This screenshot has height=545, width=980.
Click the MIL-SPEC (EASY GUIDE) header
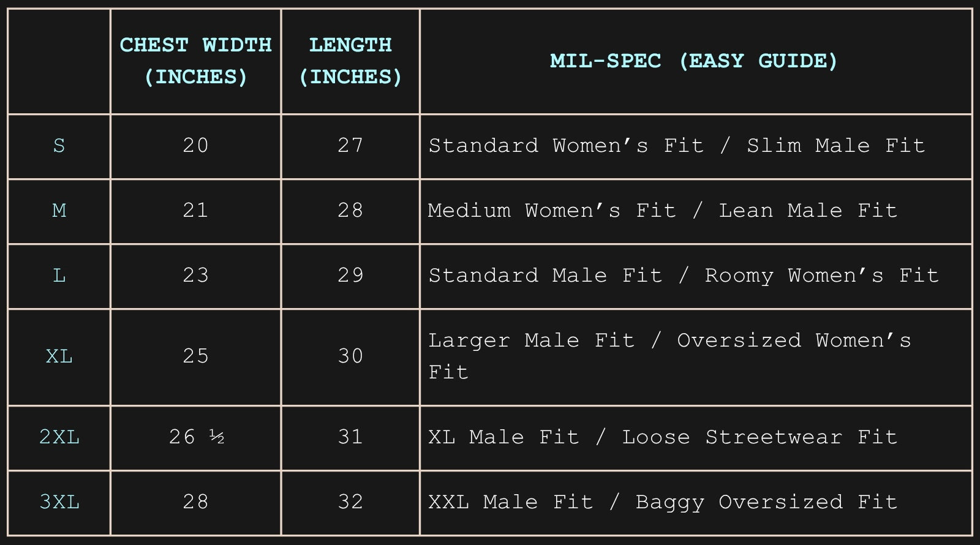coord(693,61)
